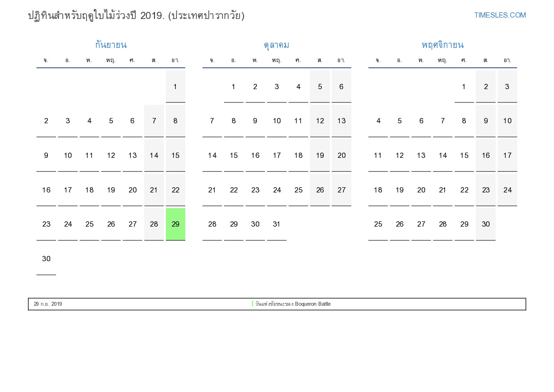Select 20 in ตุลาคม
Viewport: 554px width, 392px height.
pyautogui.click(x=341, y=155)
